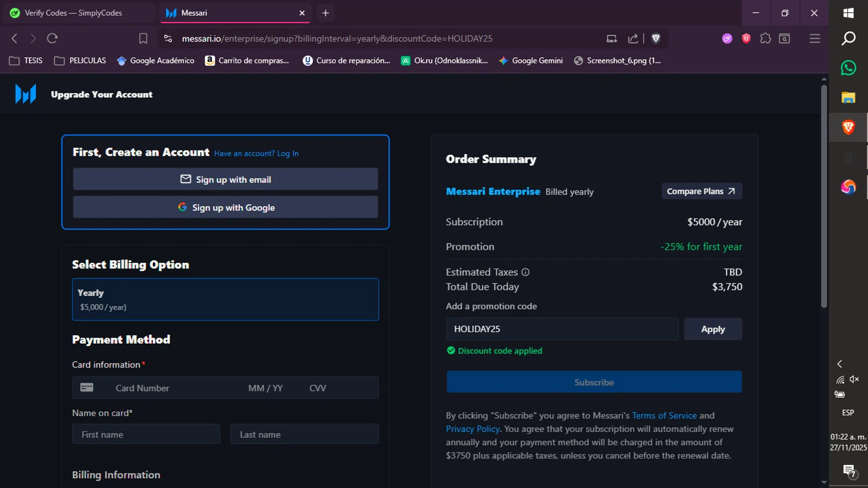The image size is (868, 488).
Task: Click Sign up with Google button
Action: (x=225, y=207)
